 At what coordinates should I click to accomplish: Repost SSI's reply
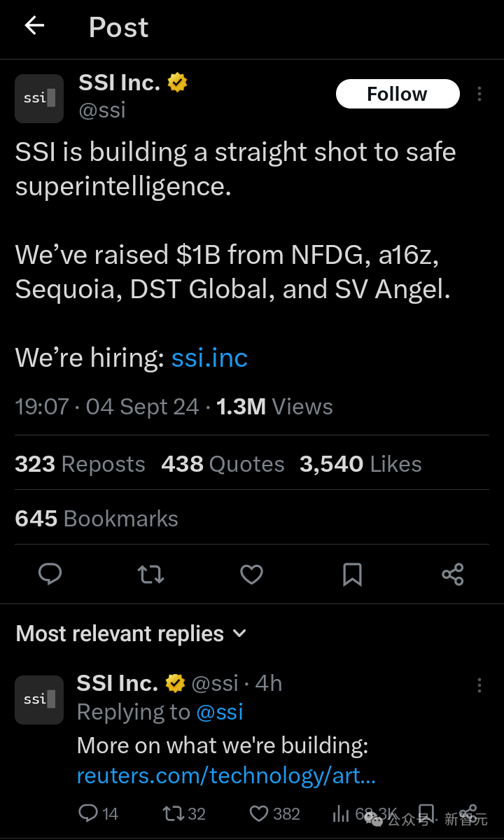click(x=174, y=813)
